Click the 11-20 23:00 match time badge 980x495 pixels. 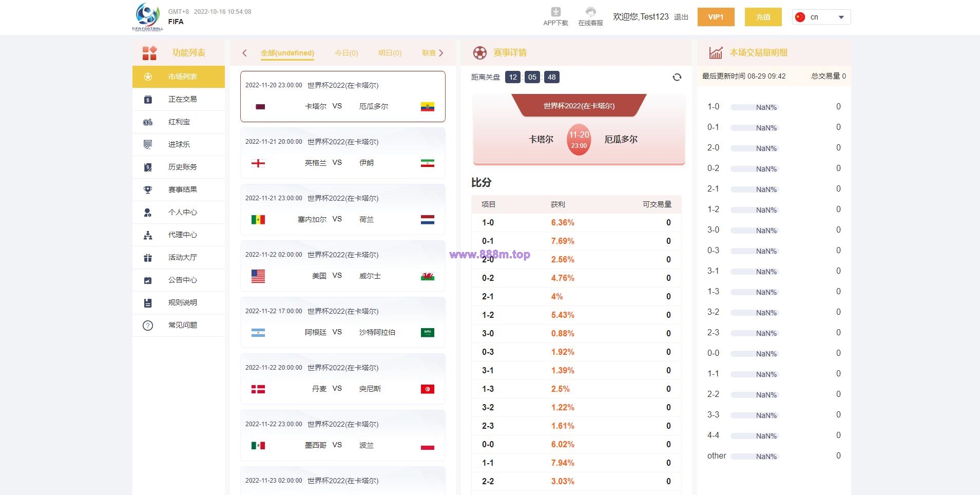click(x=579, y=139)
